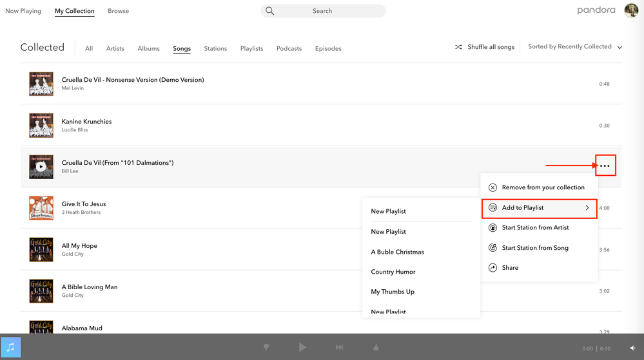Screen dimensions: 644x360
Task: Add song to Country Humor playlist
Action: [393, 272]
